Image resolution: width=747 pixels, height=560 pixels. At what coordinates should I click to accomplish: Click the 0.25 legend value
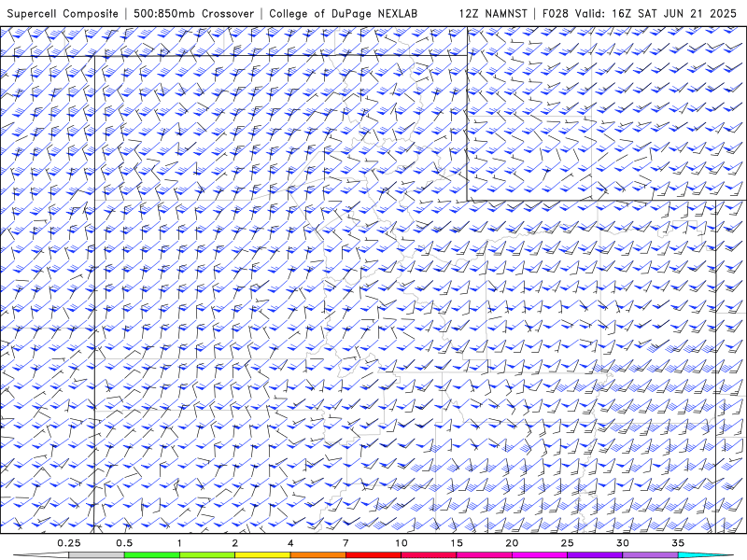pyautogui.click(x=69, y=543)
